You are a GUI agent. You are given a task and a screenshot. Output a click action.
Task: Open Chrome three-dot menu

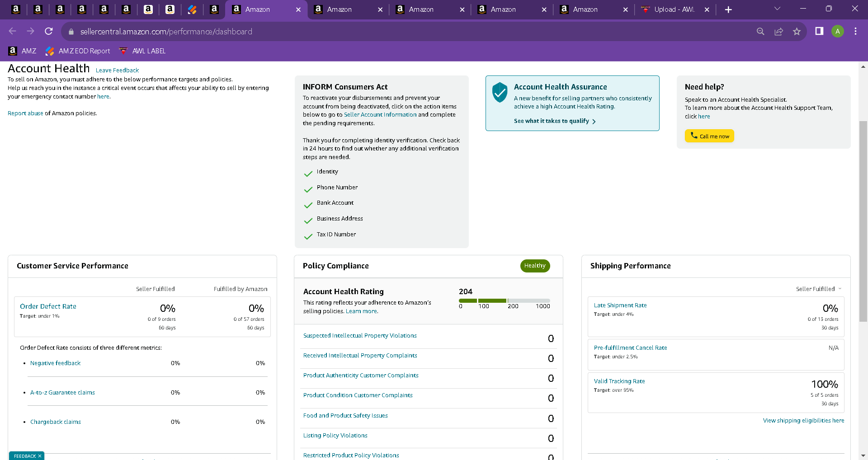[x=855, y=31]
